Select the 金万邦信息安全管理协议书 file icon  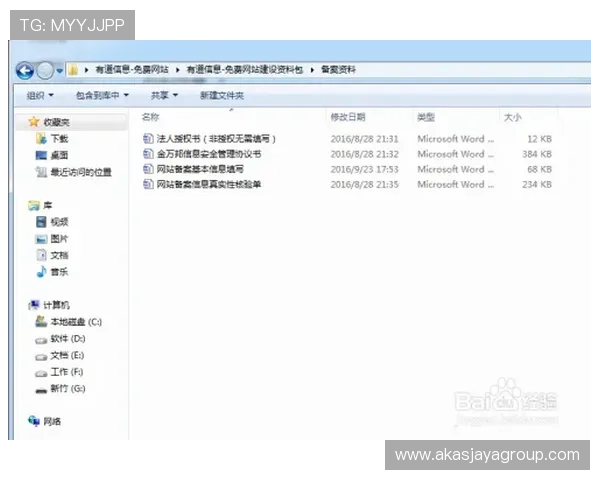tap(148, 154)
